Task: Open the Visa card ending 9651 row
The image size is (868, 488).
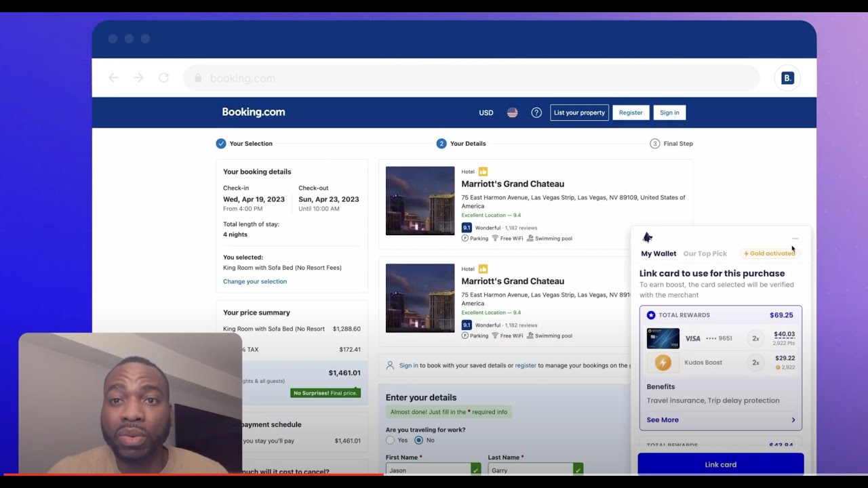Action: (x=719, y=338)
